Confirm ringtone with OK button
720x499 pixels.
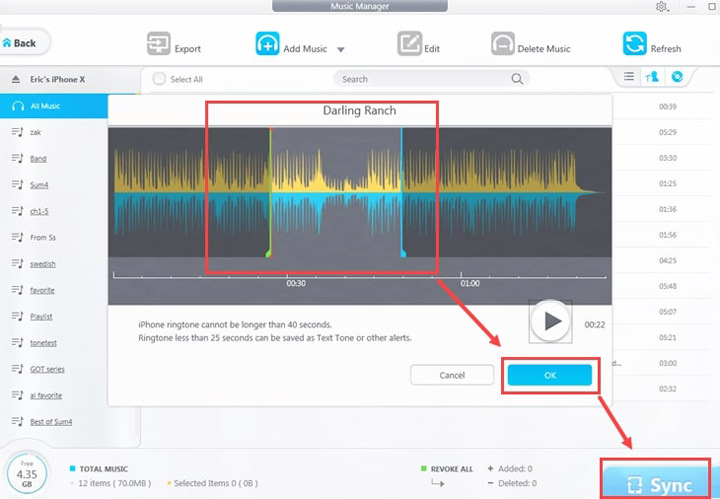[550, 375]
